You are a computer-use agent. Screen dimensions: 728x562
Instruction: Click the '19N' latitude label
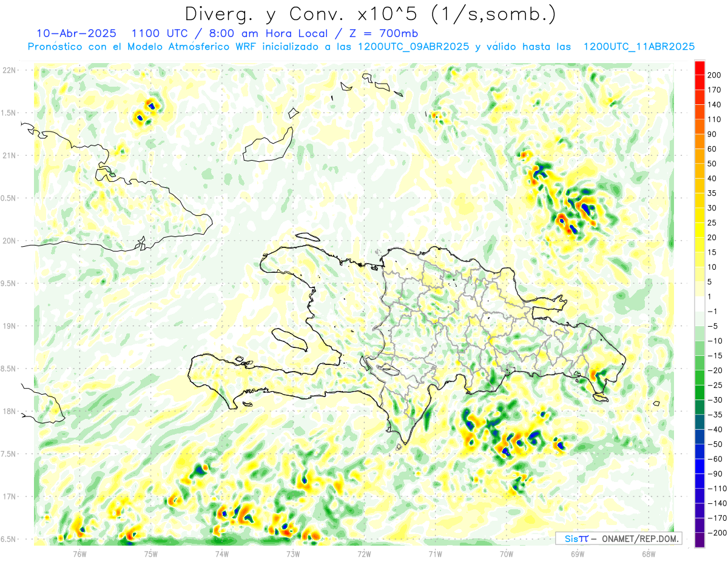click(x=8, y=326)
